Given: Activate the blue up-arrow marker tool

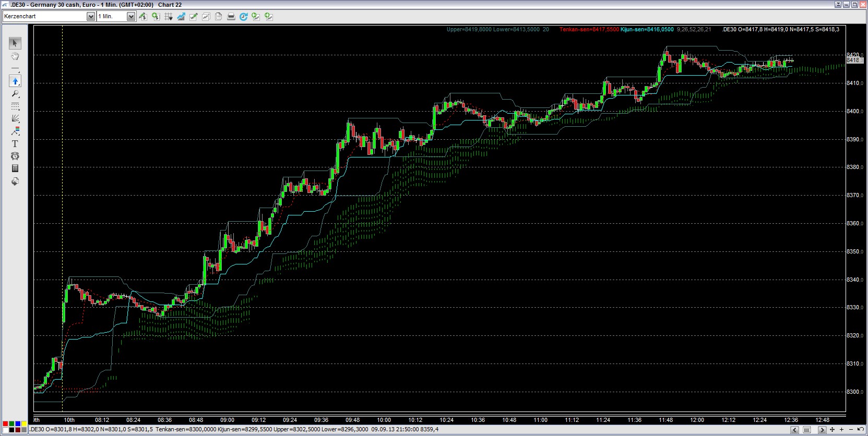Looking at the screenshot, I should [15, 81].
